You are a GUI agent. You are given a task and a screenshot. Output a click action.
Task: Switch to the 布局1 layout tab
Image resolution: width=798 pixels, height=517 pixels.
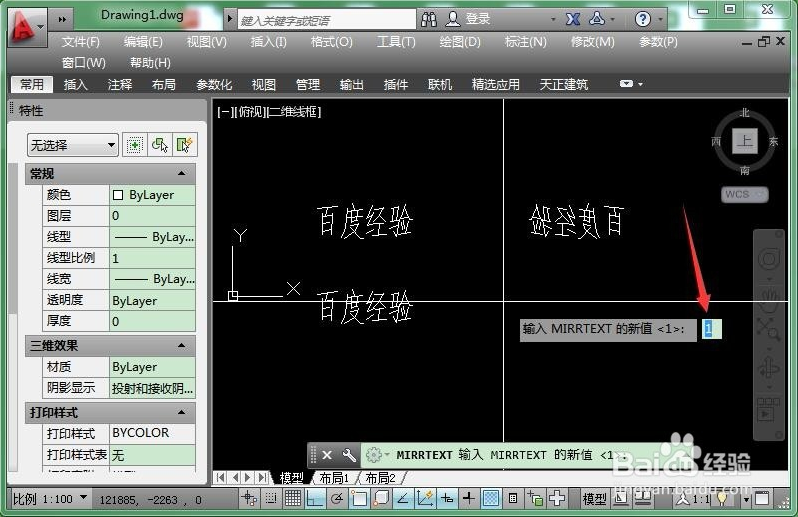(x=334, y=478)
